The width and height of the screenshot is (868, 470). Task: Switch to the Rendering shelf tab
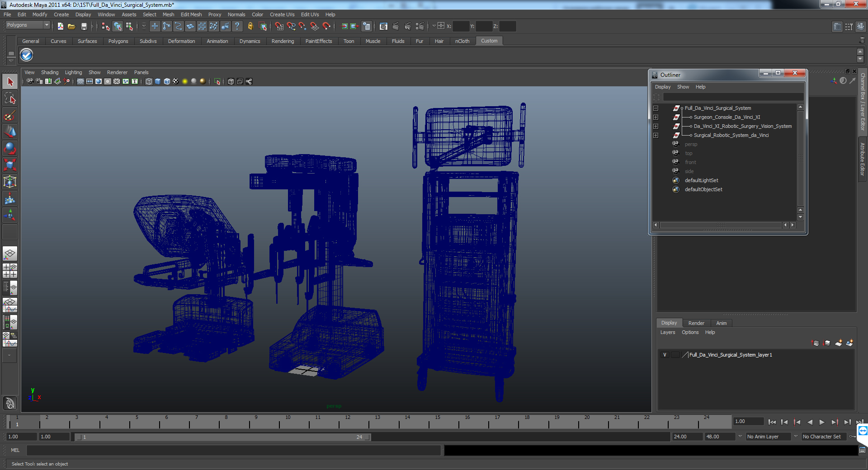(x=283, y=41)
